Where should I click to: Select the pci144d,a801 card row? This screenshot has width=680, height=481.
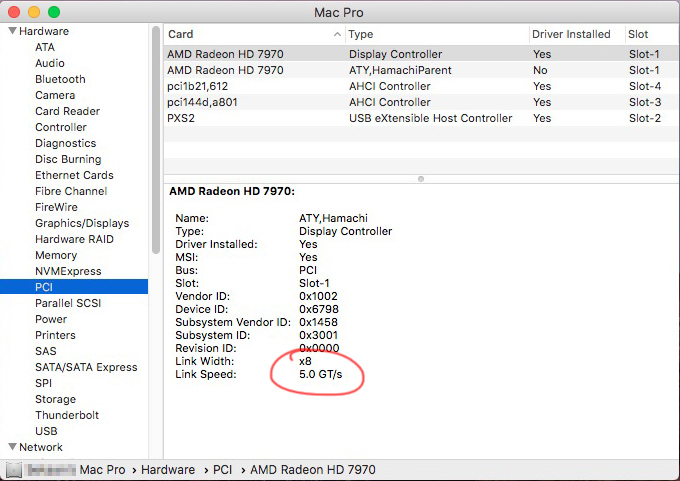point(422,102)
